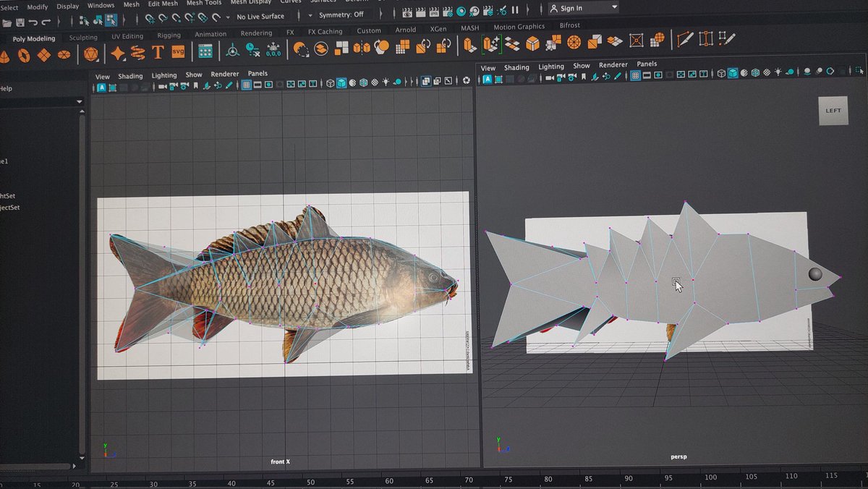Viewport: 868px width, 489px height.
Task: Expand the left sidebar dropdown arrow
Action: pyautogui.click(x=78, y=103)
